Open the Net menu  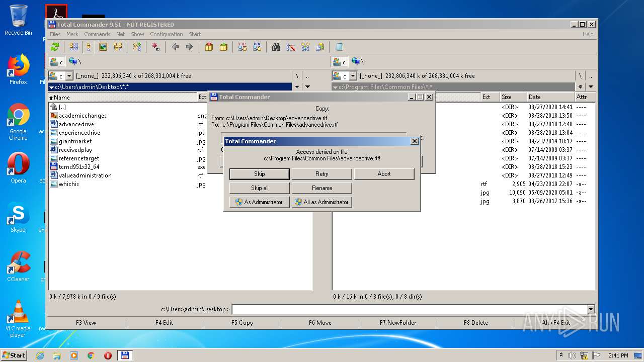(x=120, y=34)
